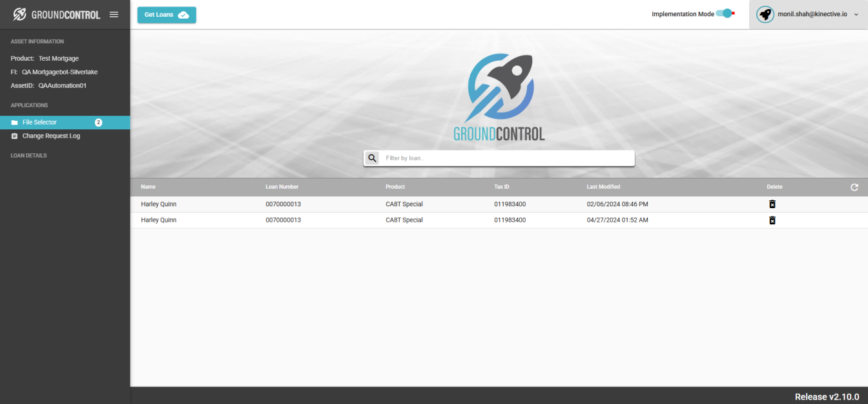Sort by the Last Modified column header
This screenshot has height=404, width=868.
[x=603, y=187]
